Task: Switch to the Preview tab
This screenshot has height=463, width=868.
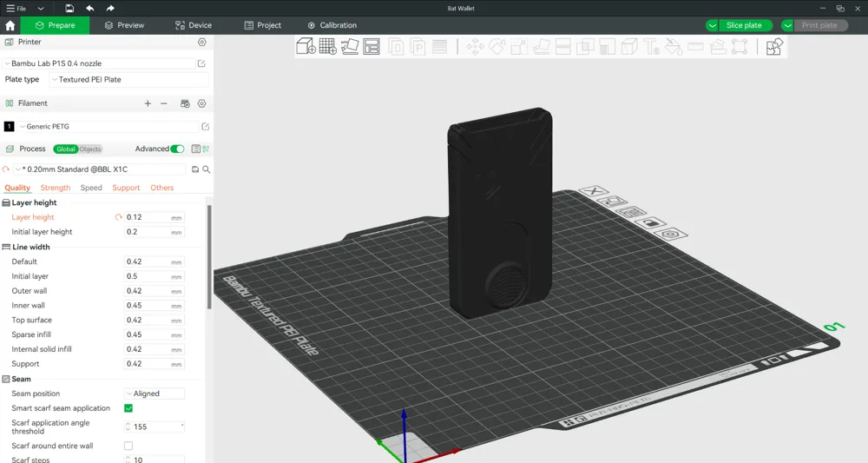Action: [124, 25]
